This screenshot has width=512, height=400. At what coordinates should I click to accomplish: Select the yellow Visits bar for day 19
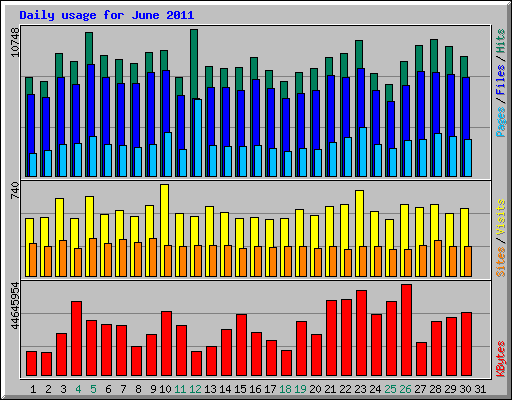click(299, 228)
